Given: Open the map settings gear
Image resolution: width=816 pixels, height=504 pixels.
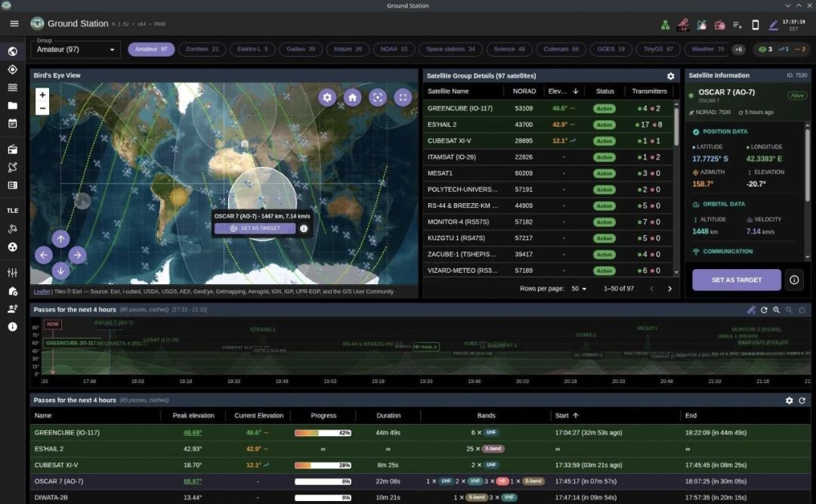Looking at the screenshot, I should point(327,97).
